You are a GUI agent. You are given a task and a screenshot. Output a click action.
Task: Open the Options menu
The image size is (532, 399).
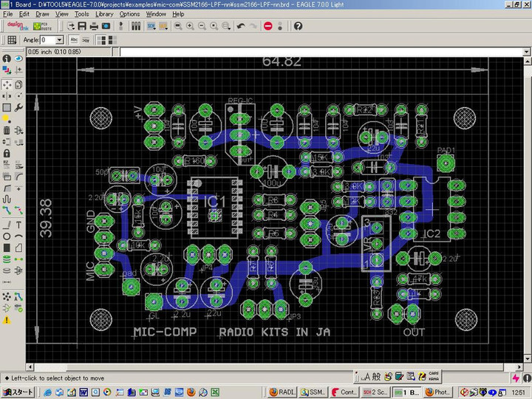point(129,14)
